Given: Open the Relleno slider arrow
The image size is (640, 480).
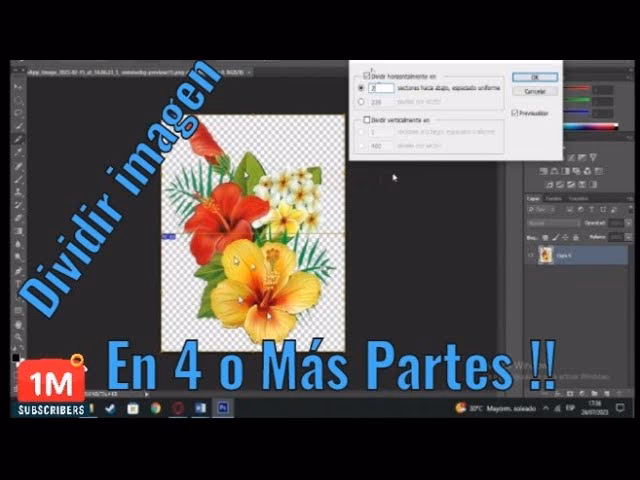Looking at the screenshot, I should [628, 237].
